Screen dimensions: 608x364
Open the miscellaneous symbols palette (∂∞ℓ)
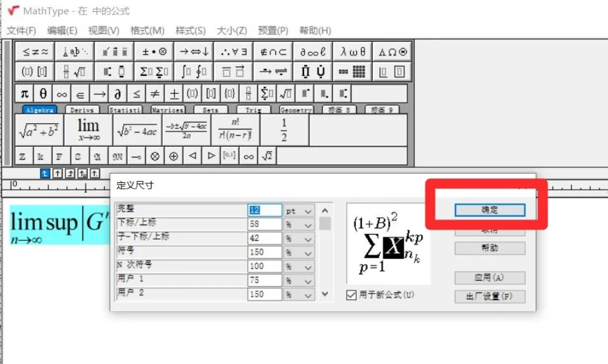tap(312, 52)
